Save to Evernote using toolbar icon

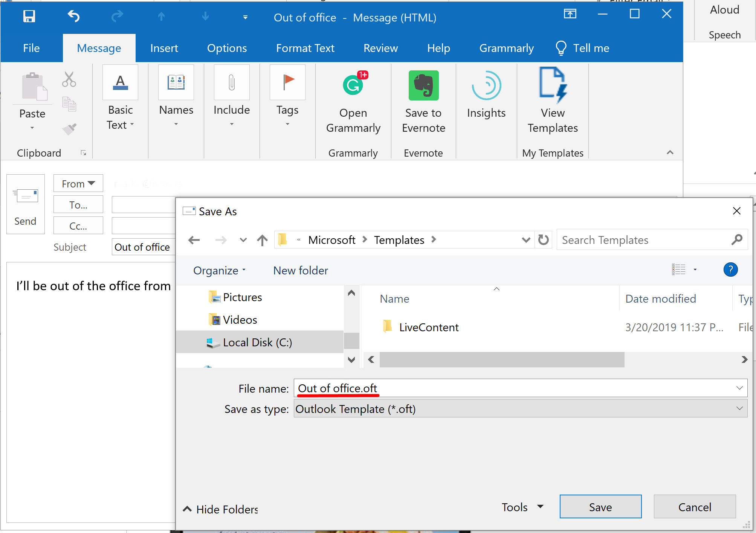(x=424, y=102)
